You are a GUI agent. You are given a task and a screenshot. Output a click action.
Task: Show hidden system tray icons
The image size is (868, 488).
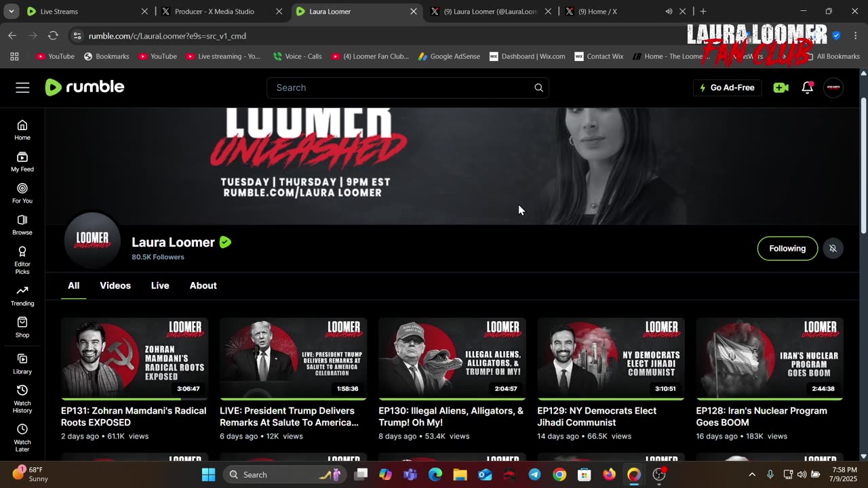[751, 474]
